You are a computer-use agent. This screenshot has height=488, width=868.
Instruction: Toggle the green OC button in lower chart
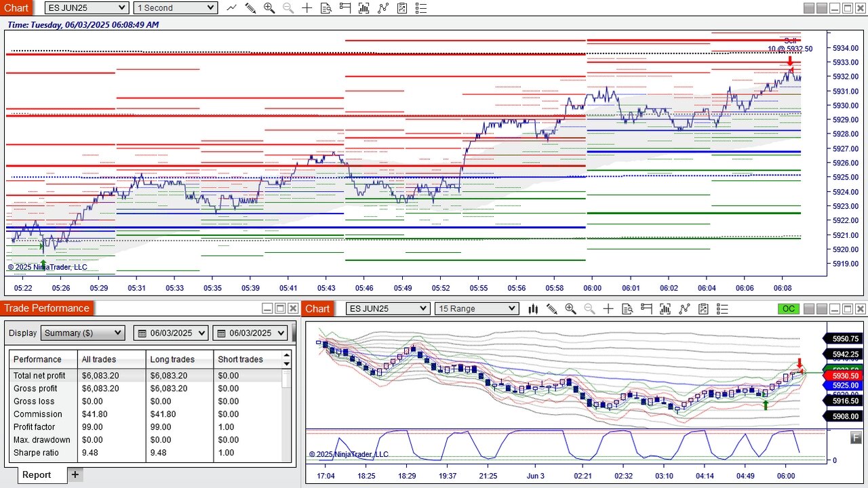(788, 309)
